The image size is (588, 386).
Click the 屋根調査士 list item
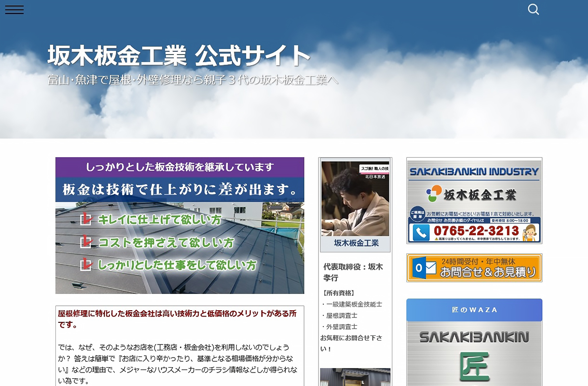coord(339,315)
